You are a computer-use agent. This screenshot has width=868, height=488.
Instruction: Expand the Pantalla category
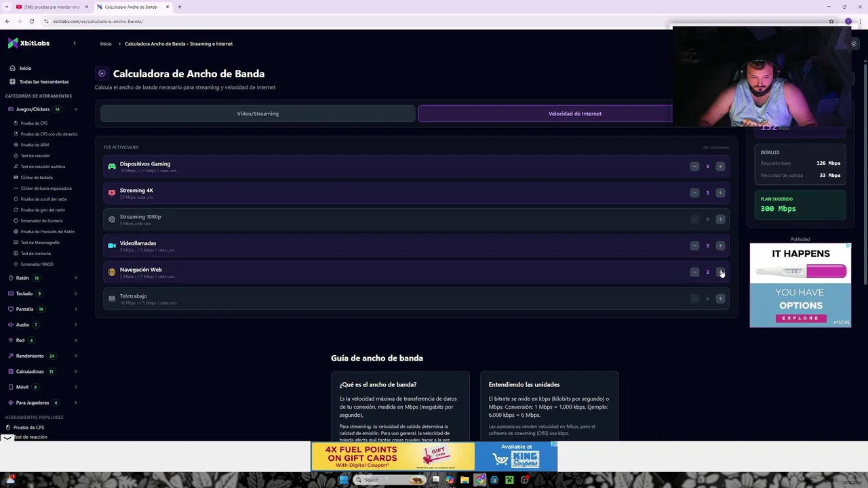(x=42, y=309)
